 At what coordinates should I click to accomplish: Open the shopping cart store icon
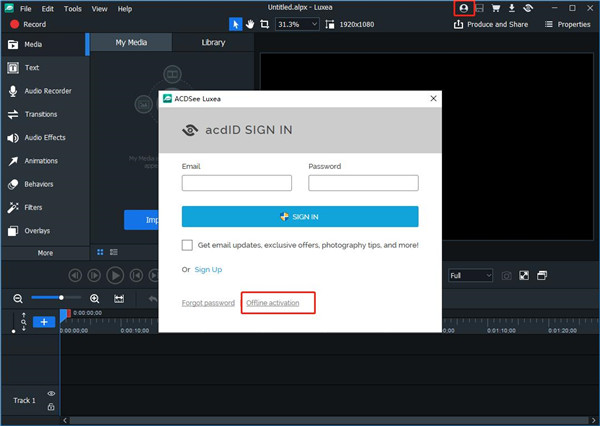tap(496, 8)
